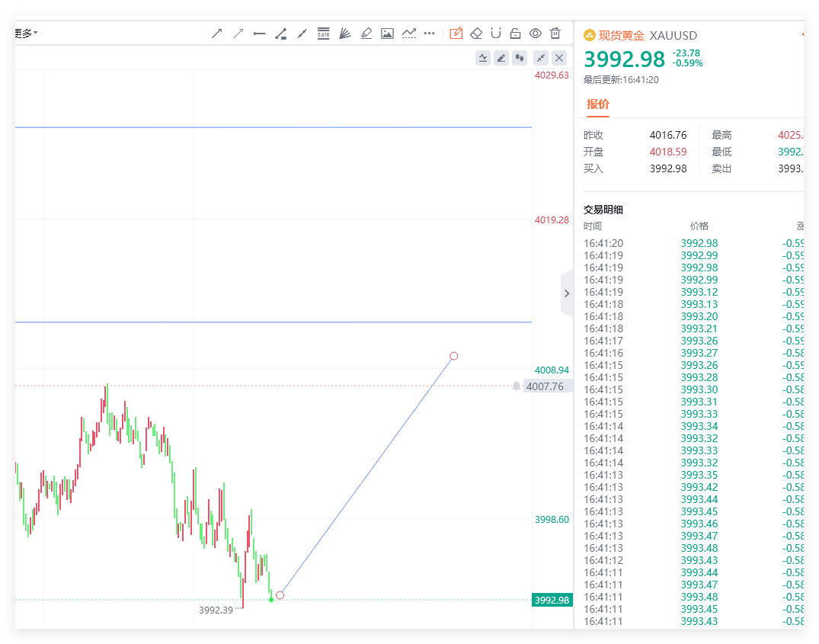
Task: Click the chart pencil draw button
Action: click(x=501, y=58)
